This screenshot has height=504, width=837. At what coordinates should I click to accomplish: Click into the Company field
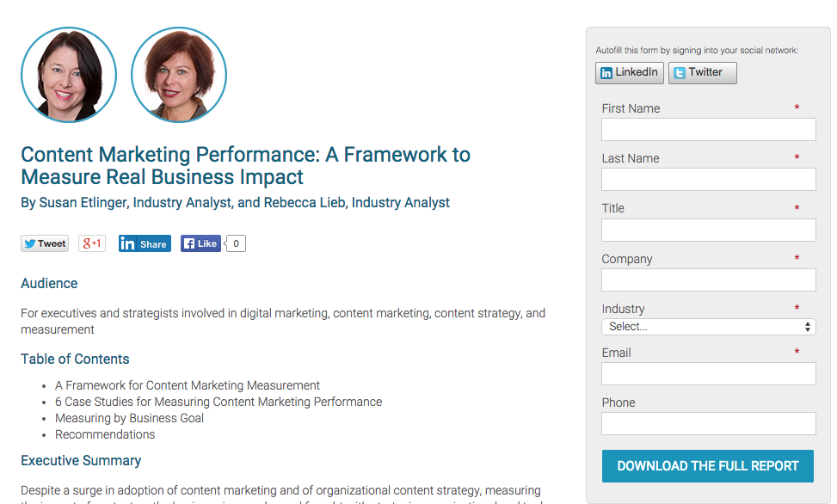pyautogui.click(x=708, y=280)
